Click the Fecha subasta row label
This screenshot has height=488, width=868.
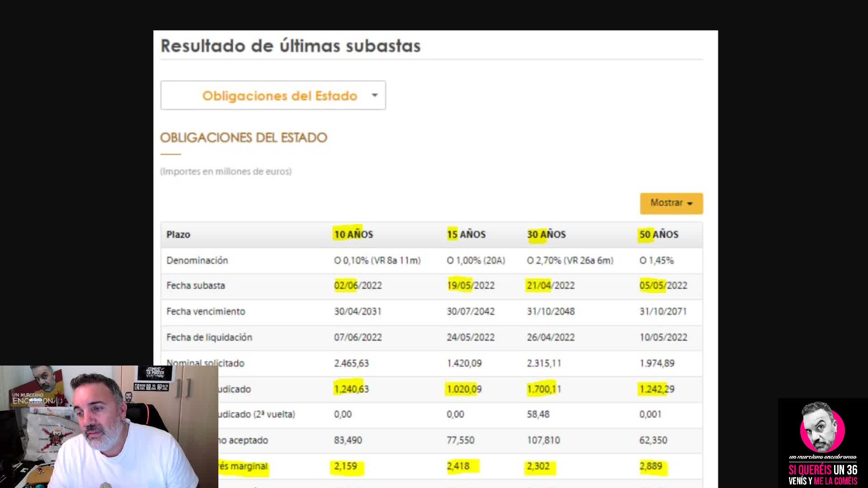coord(196,286)
